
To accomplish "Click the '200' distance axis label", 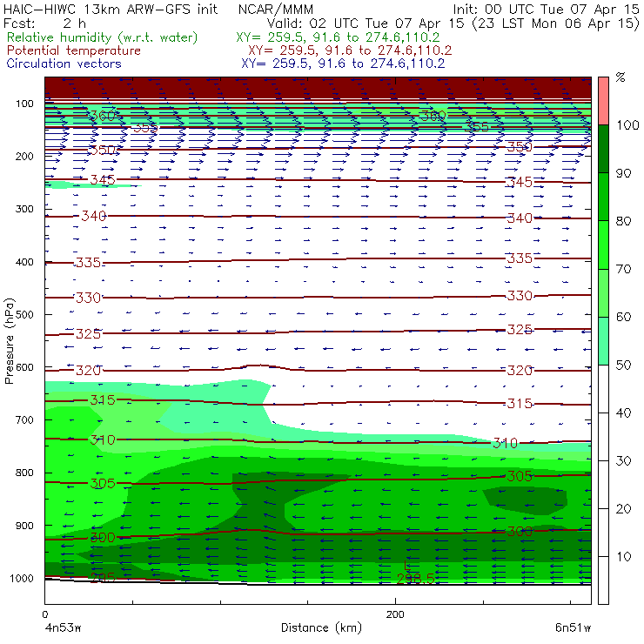I will point(395,614).
